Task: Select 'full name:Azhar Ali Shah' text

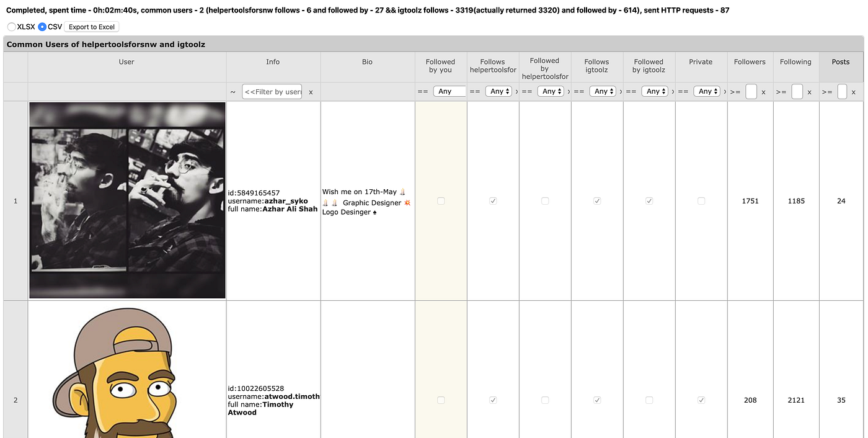Action: tap(273, 209)
